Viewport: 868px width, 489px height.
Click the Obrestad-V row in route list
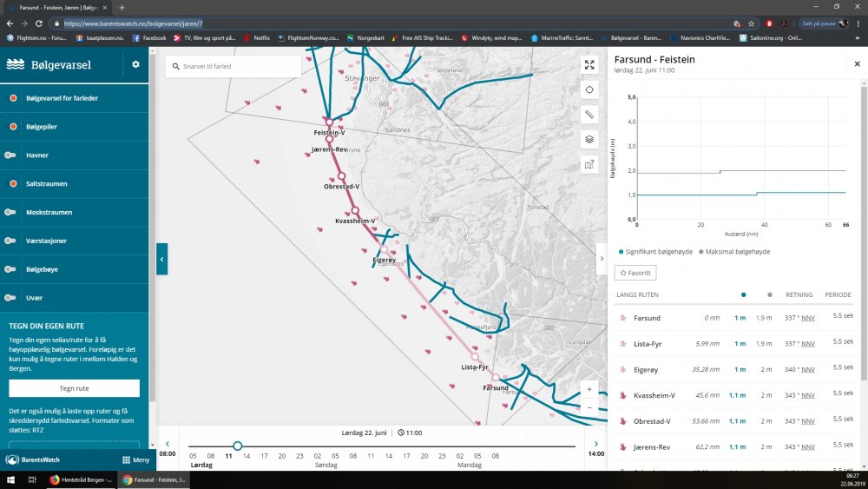coord(734,421)
